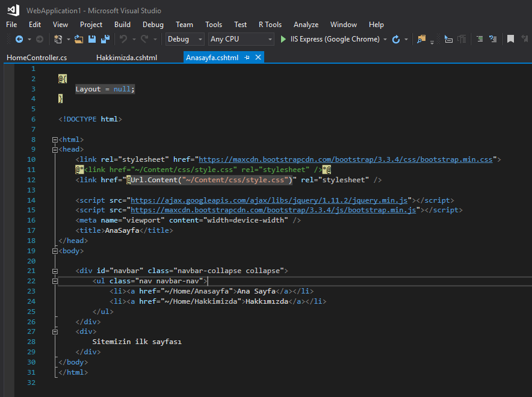
Task: Click the greyed-out lines icon left of the indent icon
Action: 462,39
